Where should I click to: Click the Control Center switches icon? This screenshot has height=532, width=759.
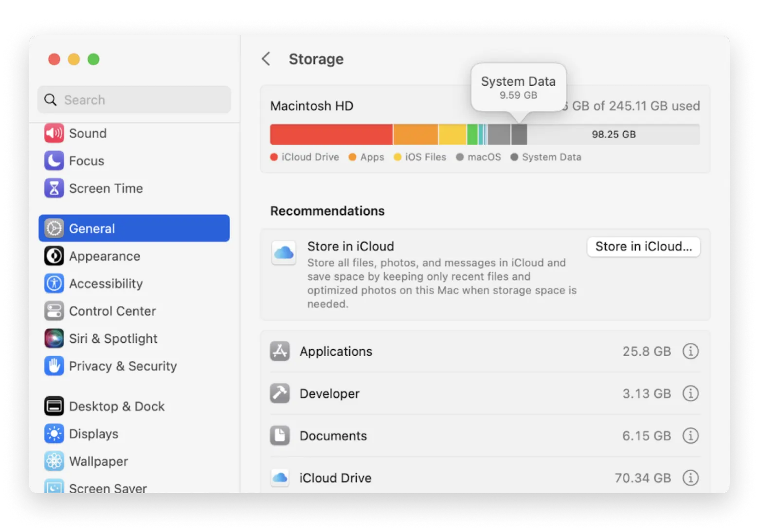pyautogui.click(x=54, y=311)
